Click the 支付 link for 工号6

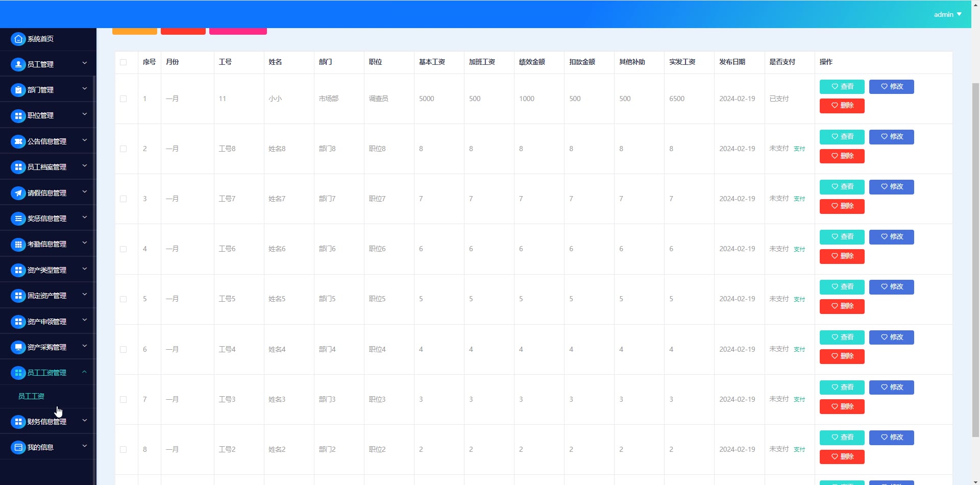[x=799, y=250]
